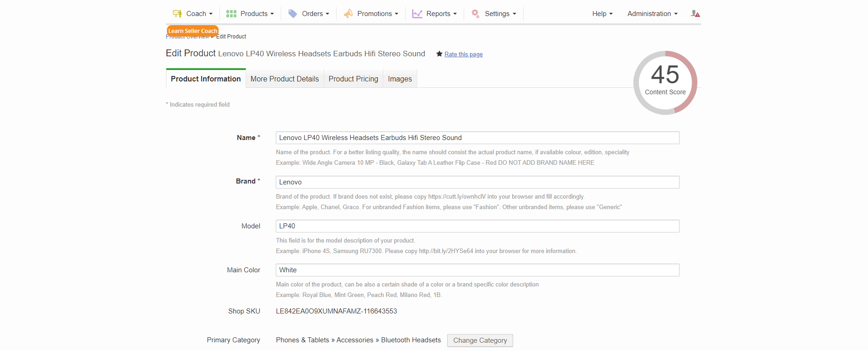Click the Products grid icon
Viewport: 868px width, 351px height.
(x=231, y=14)
